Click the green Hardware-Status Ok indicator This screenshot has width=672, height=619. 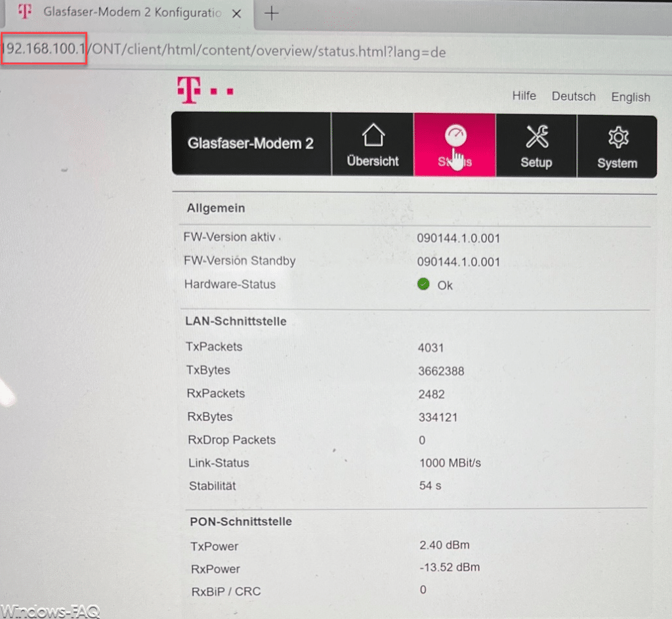(423, 284)
